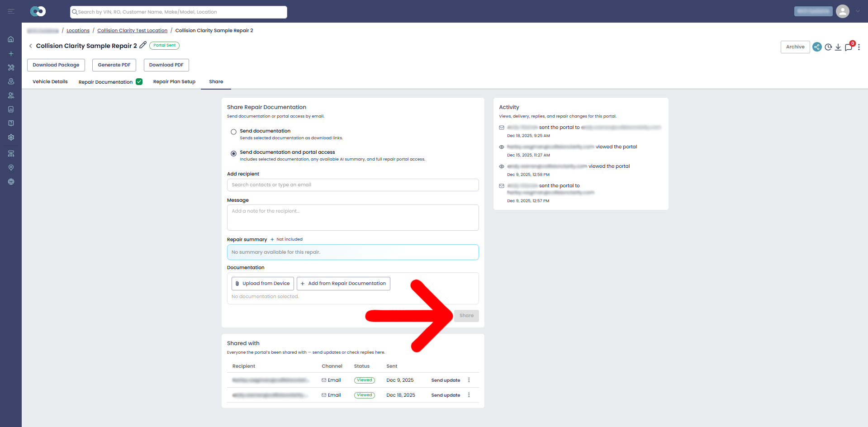Click the pencil edit icon beside repair title
The image size is (868, 427).
pos(143,45)
